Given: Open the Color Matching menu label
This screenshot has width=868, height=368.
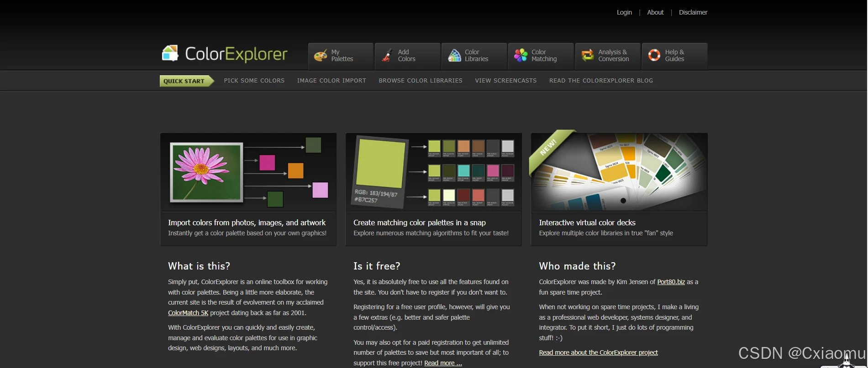Looking at the screenshot, I should [x=544, y=56].
